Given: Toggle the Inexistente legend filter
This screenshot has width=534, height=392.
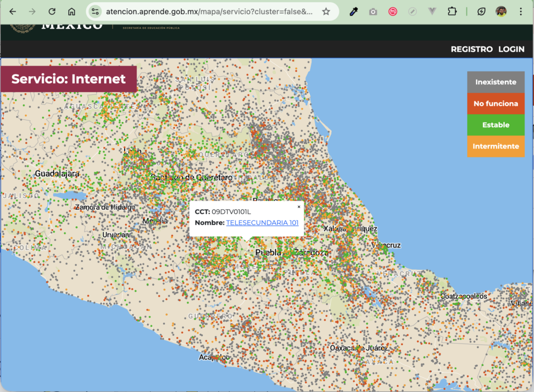Looking at the screenshot, I should (495, 82).
